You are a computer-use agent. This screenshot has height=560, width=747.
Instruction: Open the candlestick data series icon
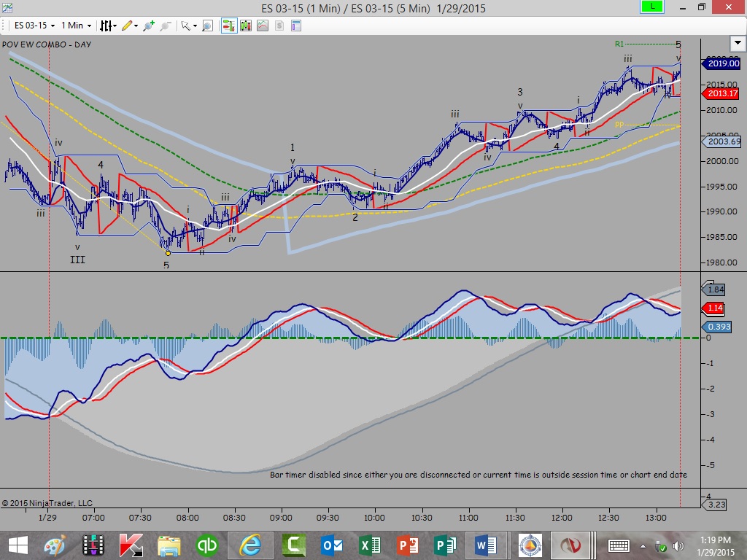[x=246, y=26]
